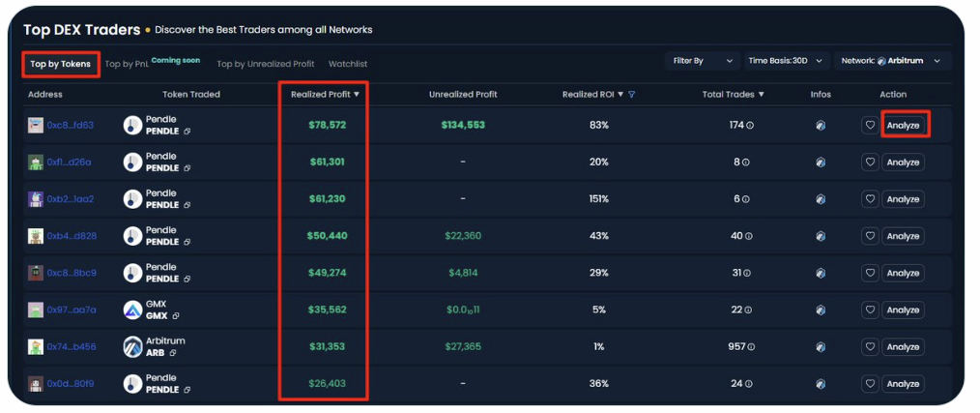Copy the PENDLE token address in first row
Image resolution: width=980 pixels, height=413 pixels.
(x=187, y=132)
